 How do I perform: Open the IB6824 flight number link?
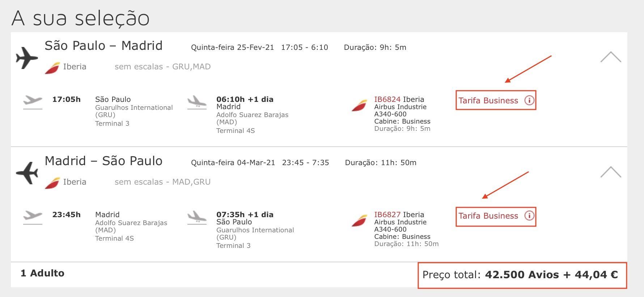387,99
